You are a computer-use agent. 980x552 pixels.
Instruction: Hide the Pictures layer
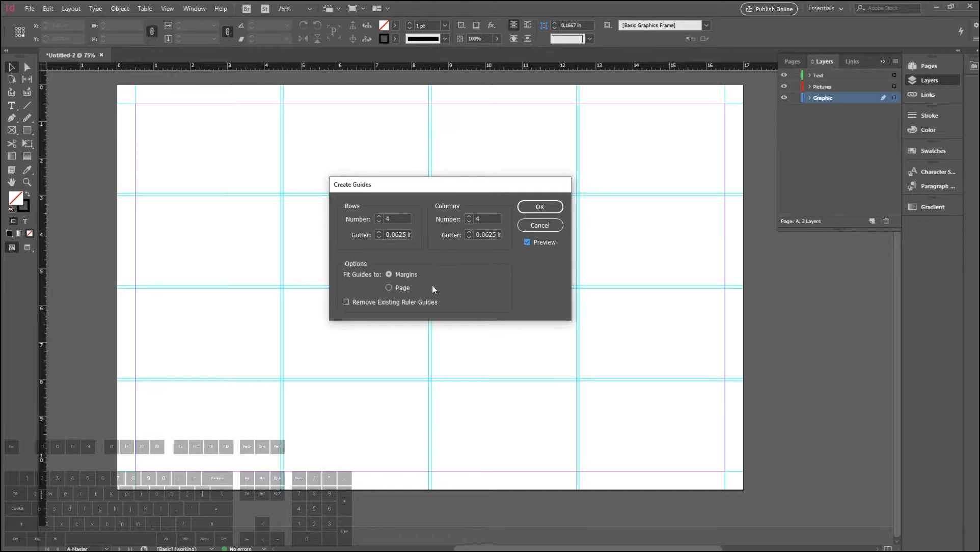click(784, 87)
